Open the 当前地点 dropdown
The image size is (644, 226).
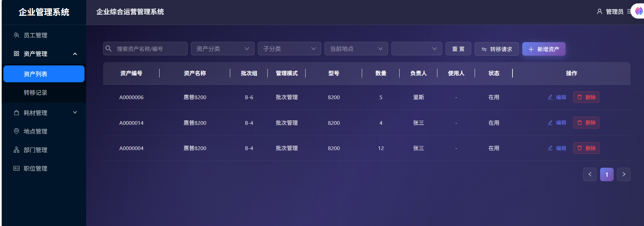click(356, 49)
